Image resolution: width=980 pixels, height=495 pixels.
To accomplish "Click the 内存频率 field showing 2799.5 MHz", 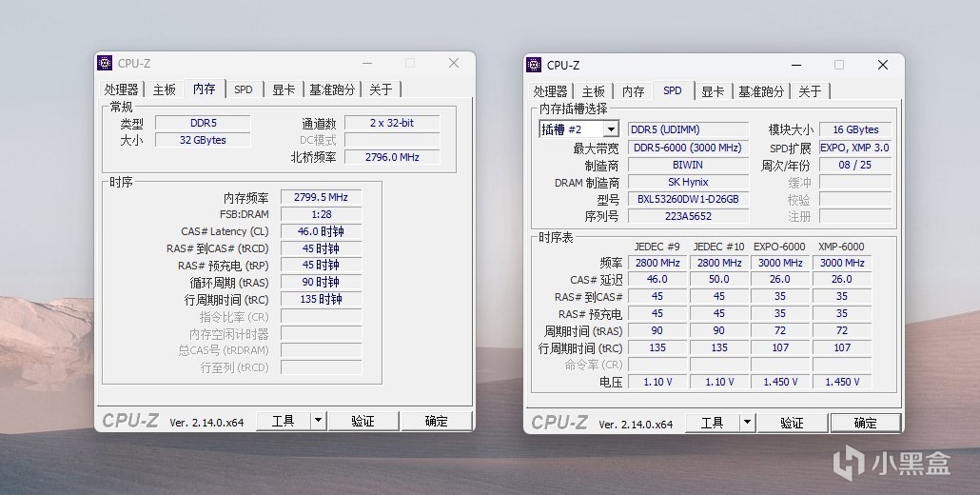I will click(320, 197).
